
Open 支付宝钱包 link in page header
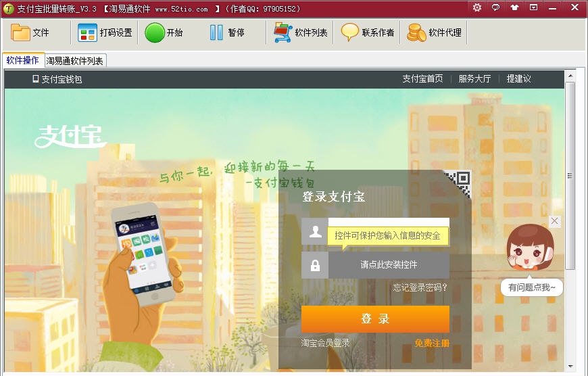[x=57, y=79]
